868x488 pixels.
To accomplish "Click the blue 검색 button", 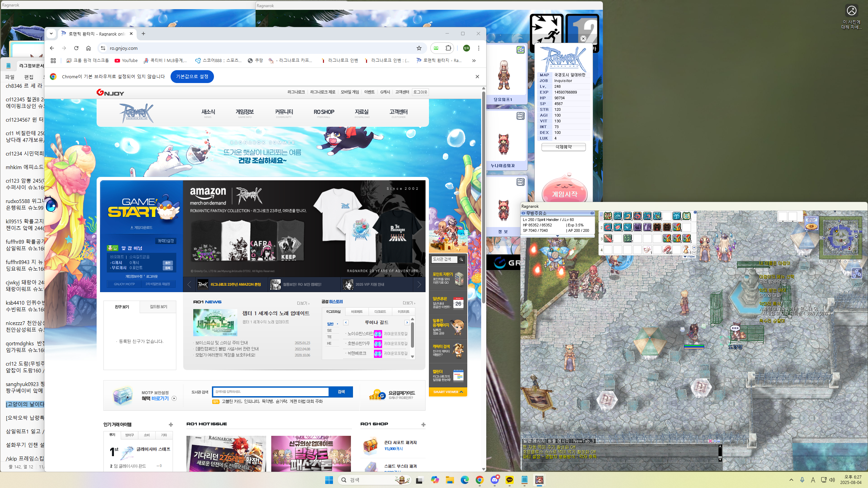I will [x=341, y=392].
